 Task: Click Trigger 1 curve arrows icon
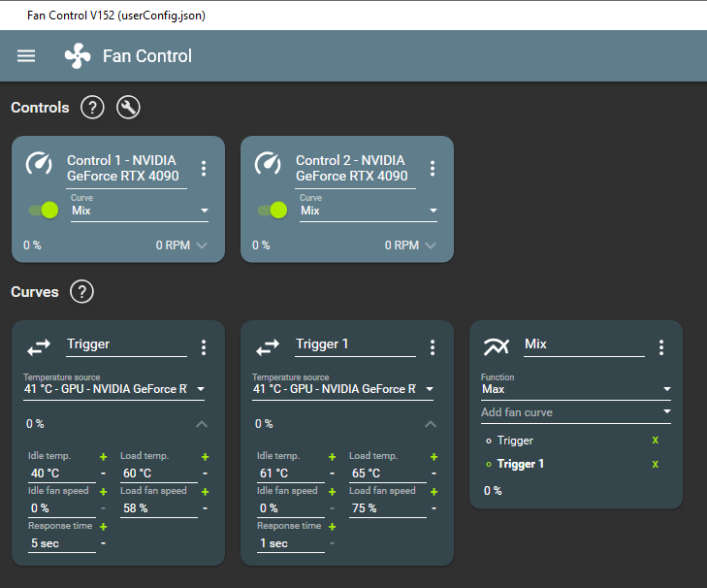coord(268,347)
